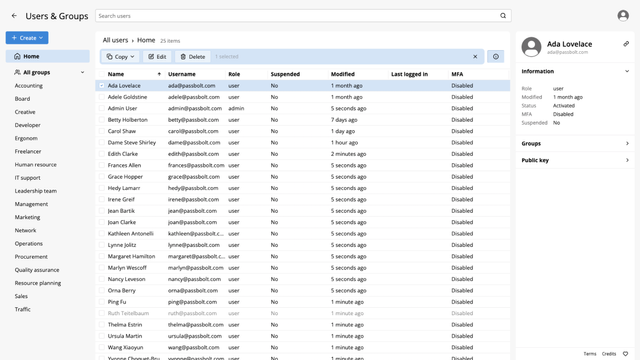This screenshot has height=360, width=640.
Task: Collapse the All groups list
Action: pos(82,72)
